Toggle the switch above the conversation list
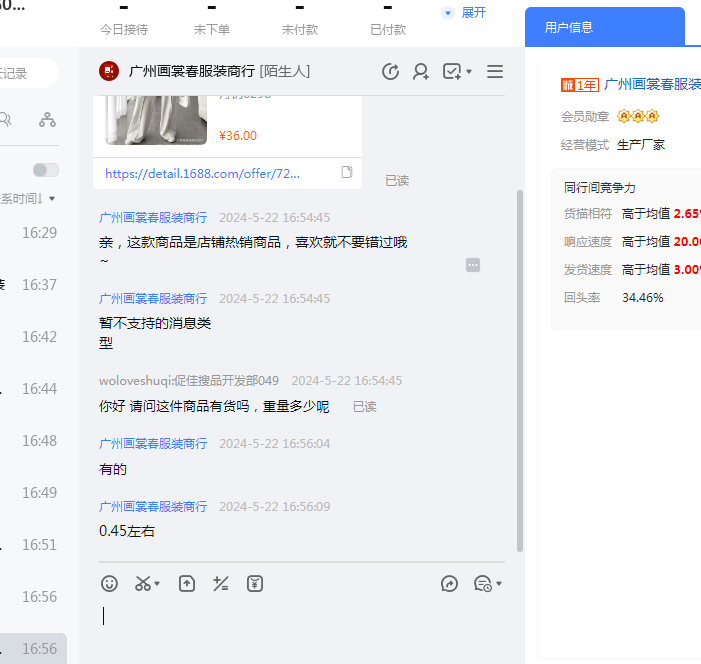701x664 pixels. [45, 170]
